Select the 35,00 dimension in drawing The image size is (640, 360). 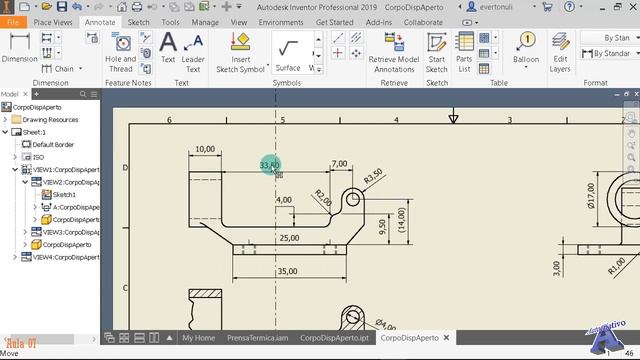click(287, 271)
